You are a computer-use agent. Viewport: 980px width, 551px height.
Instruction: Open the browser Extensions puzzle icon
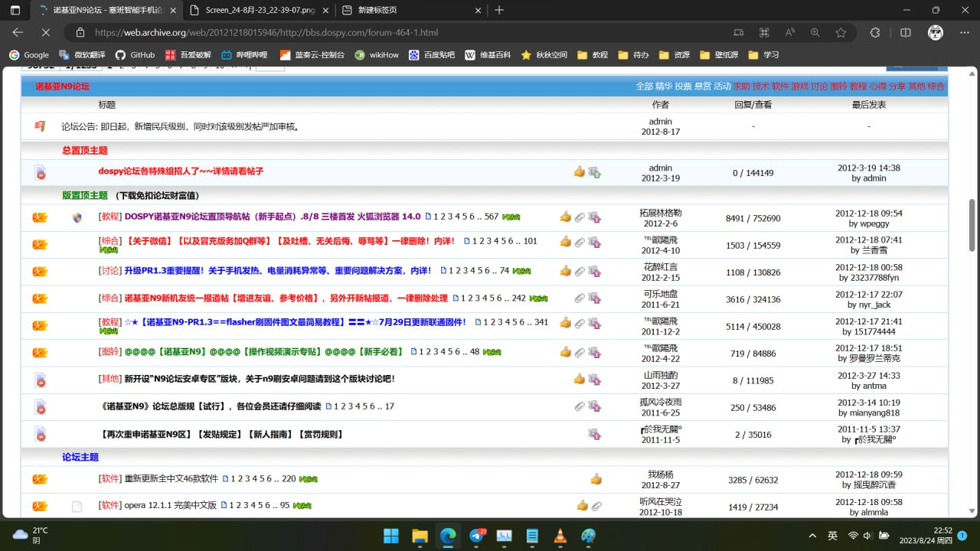click(874, 33)
